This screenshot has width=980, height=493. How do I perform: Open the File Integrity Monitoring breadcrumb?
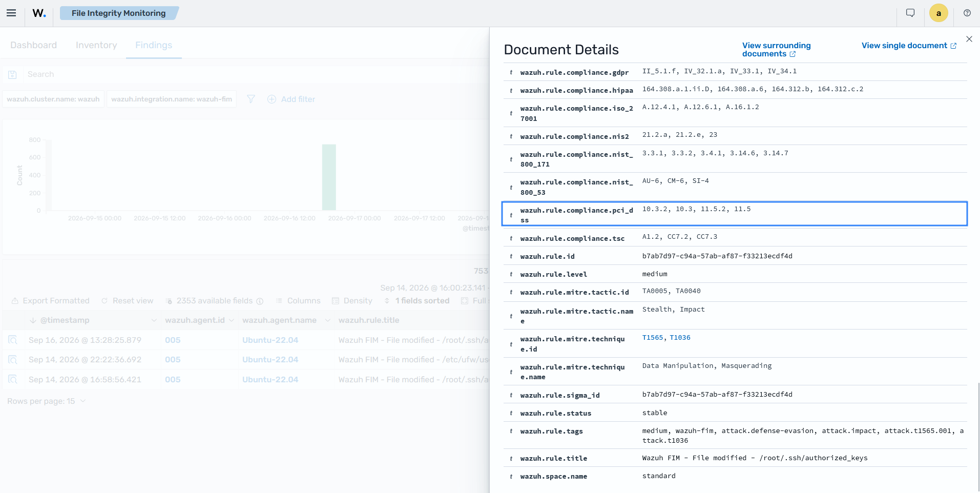point(119,13)
